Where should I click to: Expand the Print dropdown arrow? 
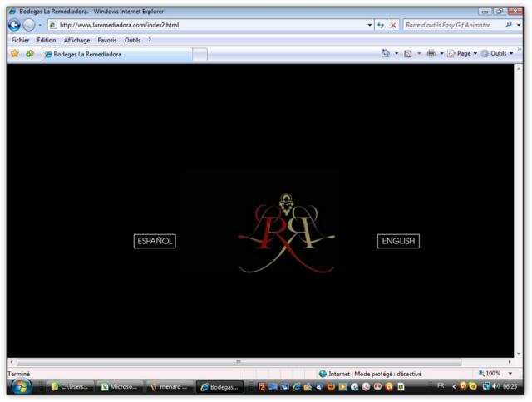[441, 53]
